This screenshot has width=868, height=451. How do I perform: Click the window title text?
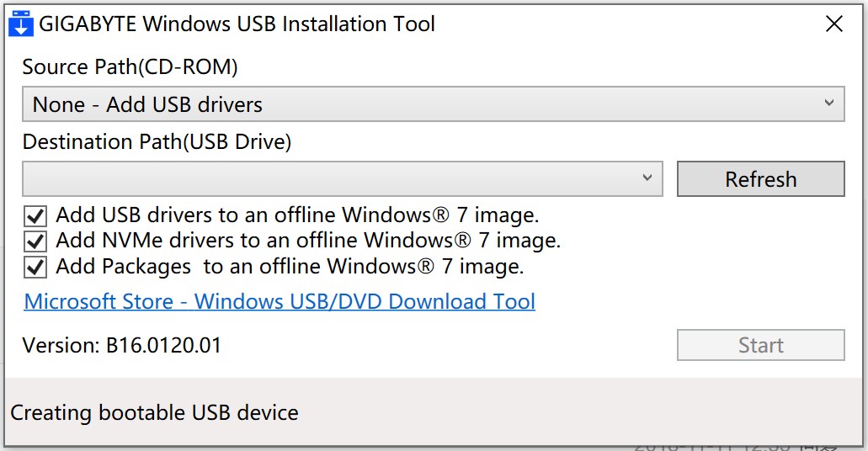(237, 24)
